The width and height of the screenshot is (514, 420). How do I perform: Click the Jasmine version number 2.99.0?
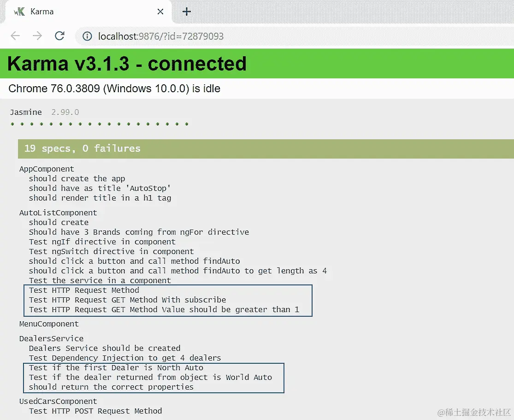pos(65,112)
